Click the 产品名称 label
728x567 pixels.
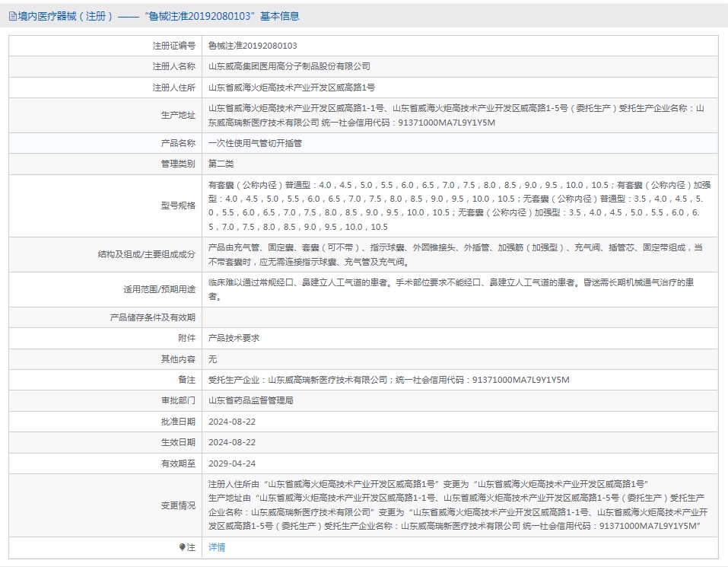click(178, 143)
